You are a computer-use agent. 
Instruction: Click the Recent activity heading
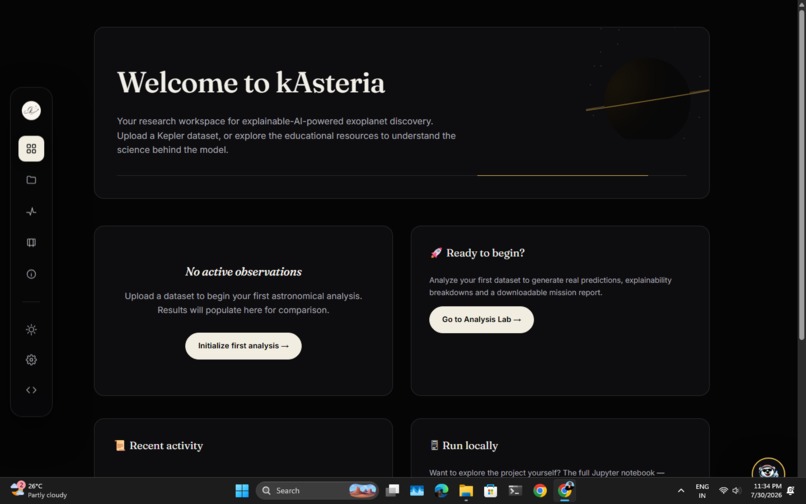point(166,445)
